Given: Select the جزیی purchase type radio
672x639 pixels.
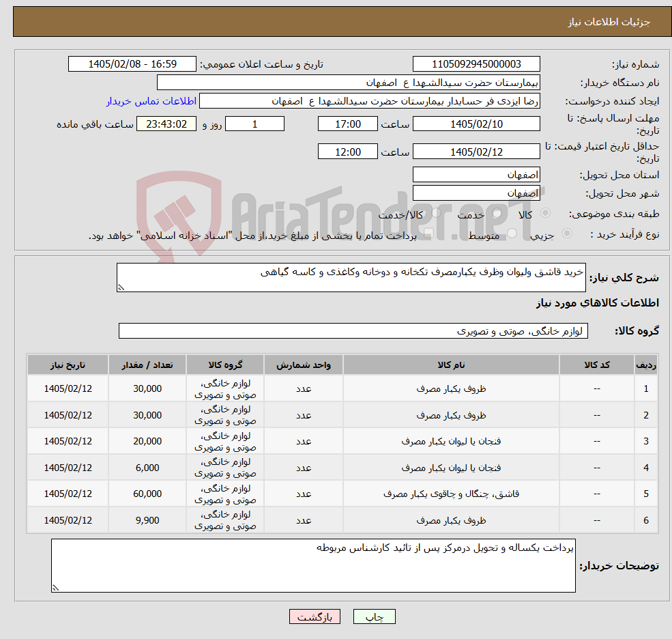Looking at the screenshot, I should 566,233.
